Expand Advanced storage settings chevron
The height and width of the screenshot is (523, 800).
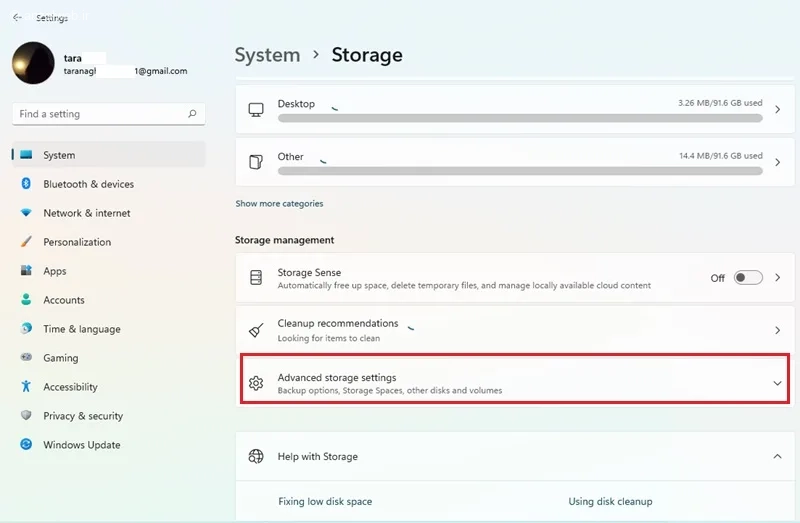(777, 383)
